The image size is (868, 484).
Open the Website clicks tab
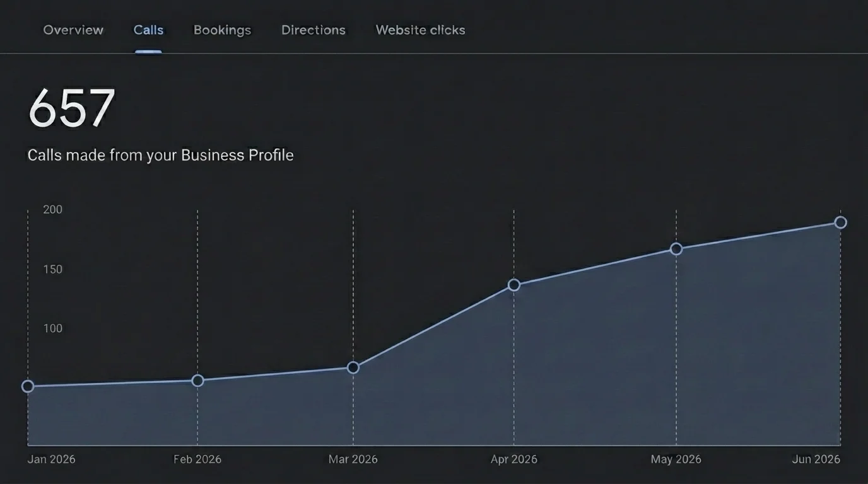420,30
